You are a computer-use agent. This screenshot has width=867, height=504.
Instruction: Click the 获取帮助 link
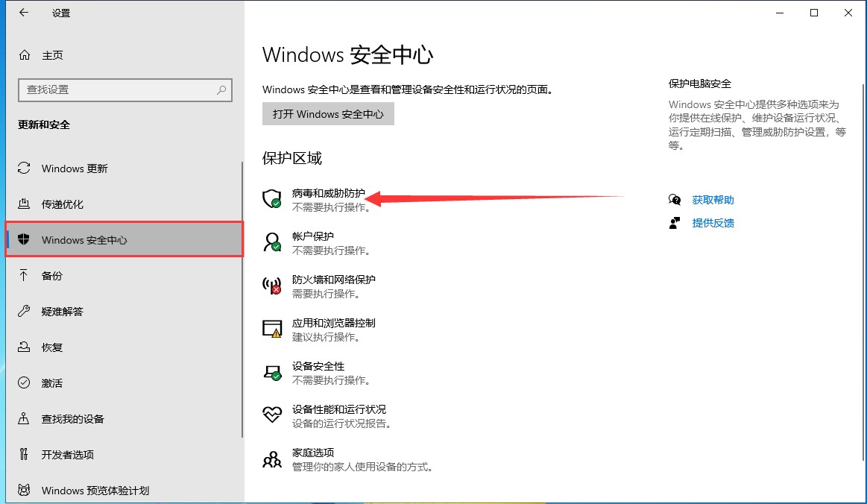(713, 200)
